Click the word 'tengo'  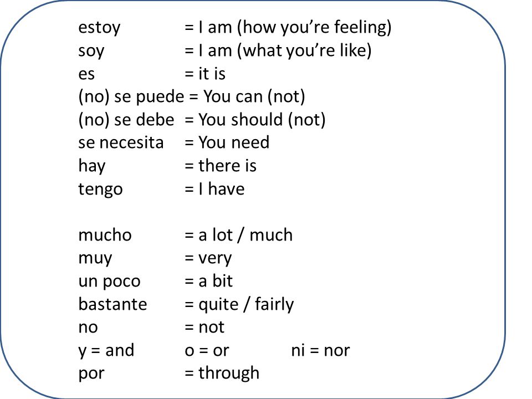(x=100, y=190)
